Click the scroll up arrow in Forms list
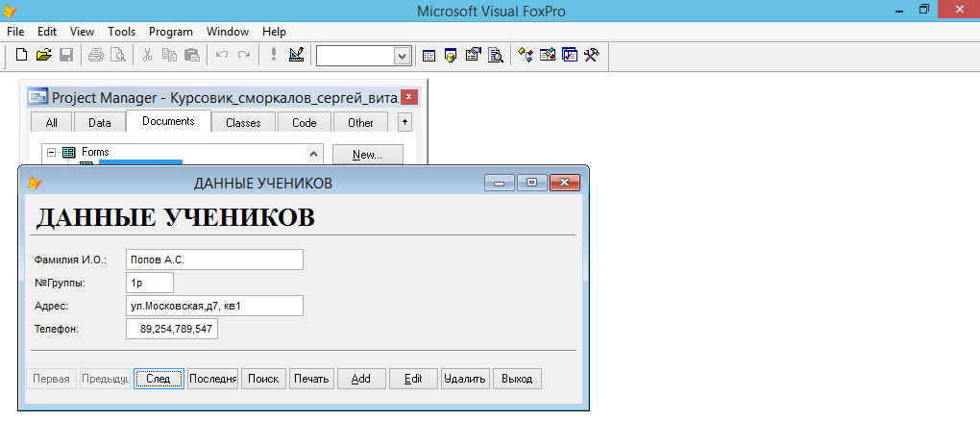The width and height of the screenshot is (980, 421). 314,153
